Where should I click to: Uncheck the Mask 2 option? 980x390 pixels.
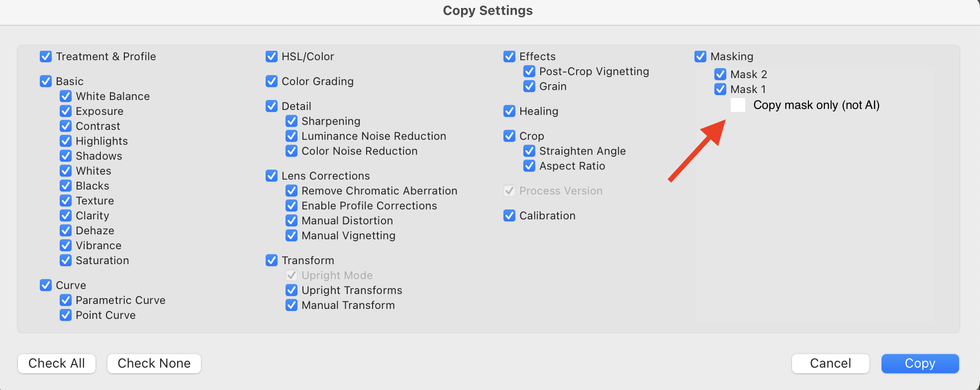[x=720, y=74]
